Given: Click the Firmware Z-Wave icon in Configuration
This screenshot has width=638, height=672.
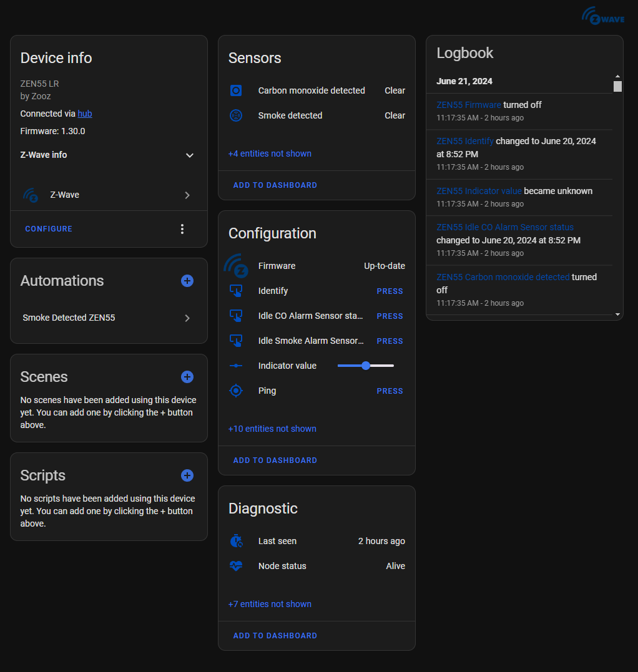Looking at the screenshot, I should coord(236,266).
